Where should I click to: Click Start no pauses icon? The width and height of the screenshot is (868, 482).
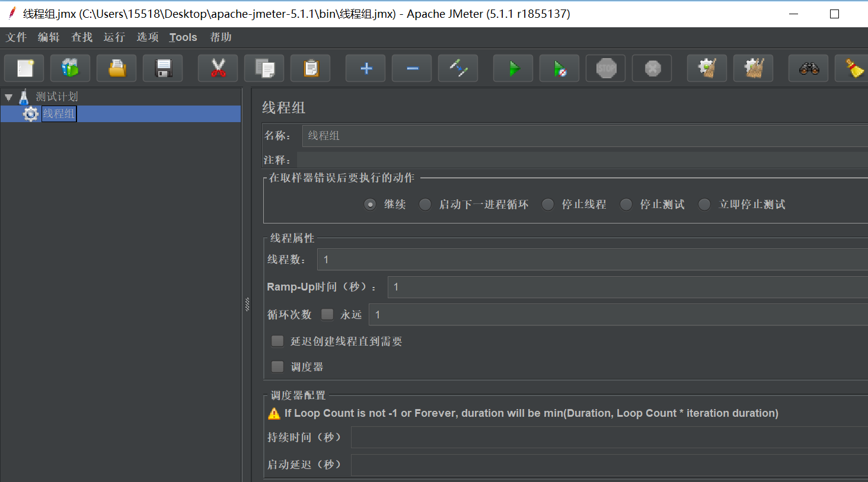(x=560, y=69)
